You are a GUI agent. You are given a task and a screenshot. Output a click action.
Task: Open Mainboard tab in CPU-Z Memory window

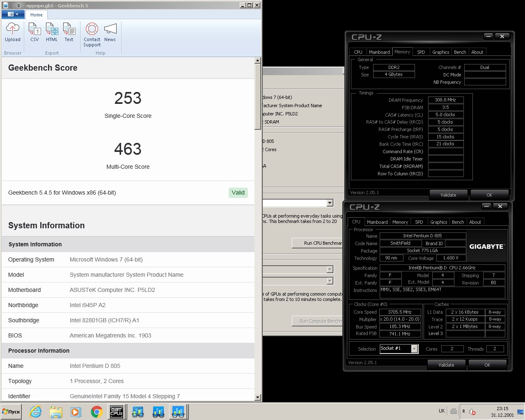(x=379, y=52)
